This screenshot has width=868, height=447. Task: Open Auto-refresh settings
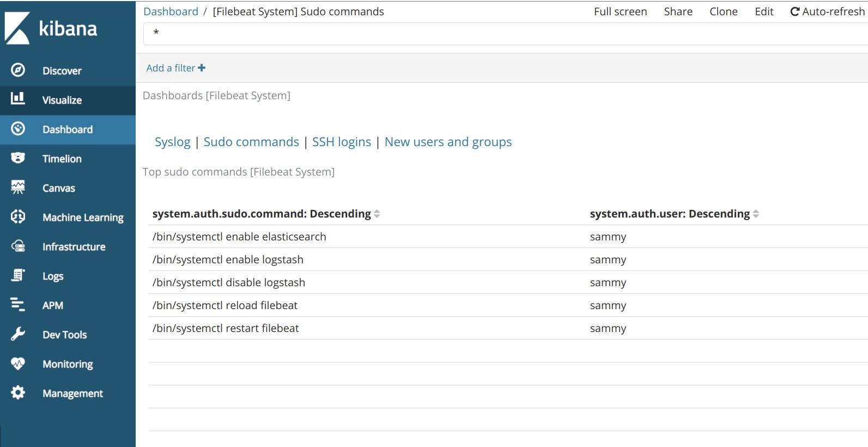click(x=827, y=11)
